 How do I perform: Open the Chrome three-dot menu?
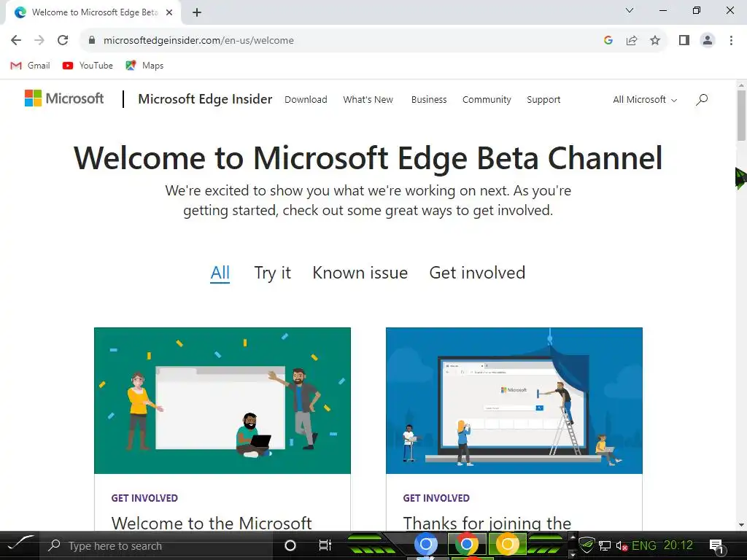pos(731,41)
